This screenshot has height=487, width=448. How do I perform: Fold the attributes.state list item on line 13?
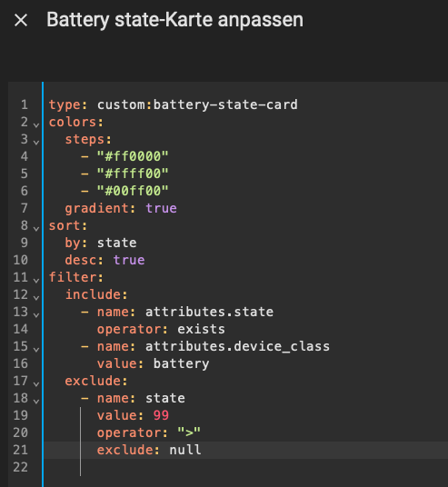pos(36,315)
